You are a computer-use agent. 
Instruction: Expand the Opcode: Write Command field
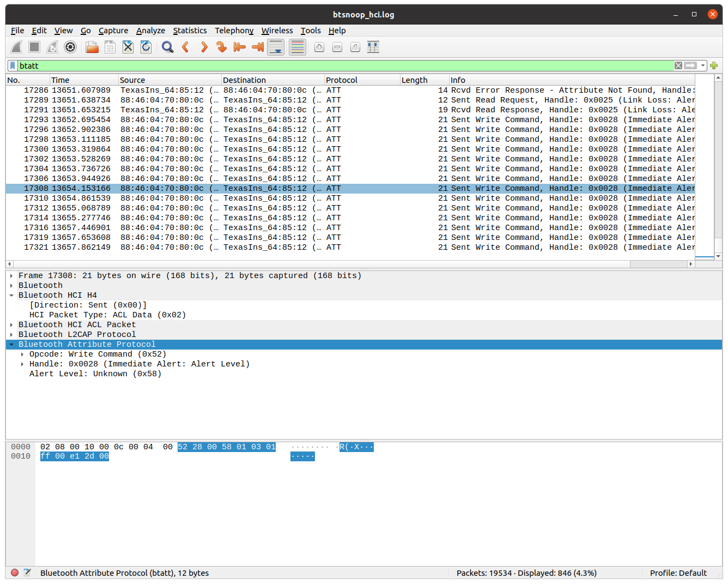click(x=22, y=354)
